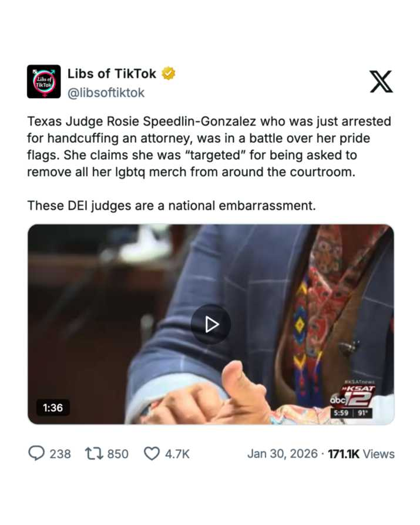Click the Libs of TikTok profile avatar
The image size is (420, 525).
point(44,82)
